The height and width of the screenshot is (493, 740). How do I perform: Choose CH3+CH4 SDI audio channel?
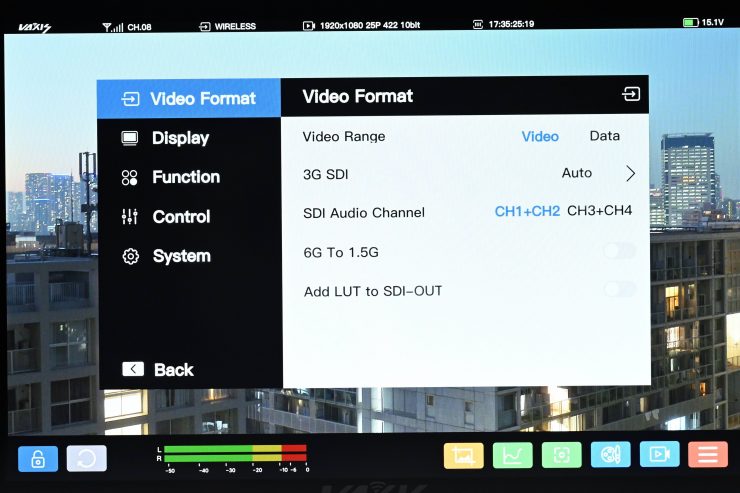pyautogui.click(x=599, y=211)
